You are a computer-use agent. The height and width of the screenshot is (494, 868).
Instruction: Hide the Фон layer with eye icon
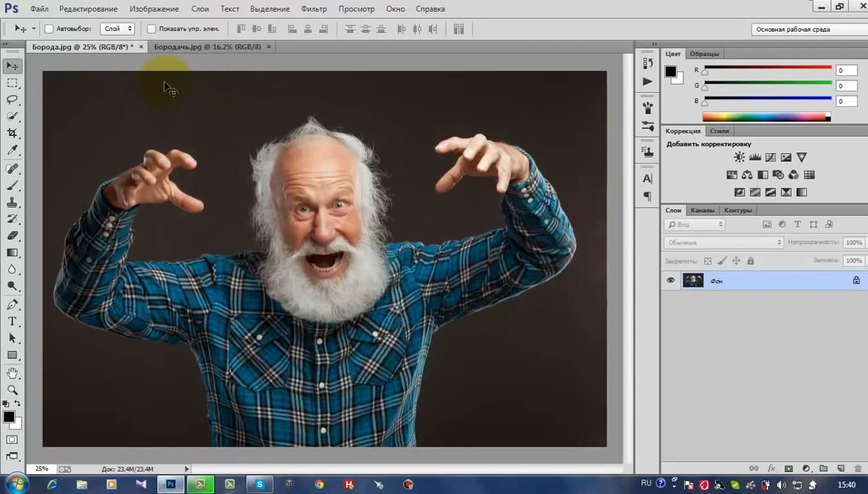[671, 280]
